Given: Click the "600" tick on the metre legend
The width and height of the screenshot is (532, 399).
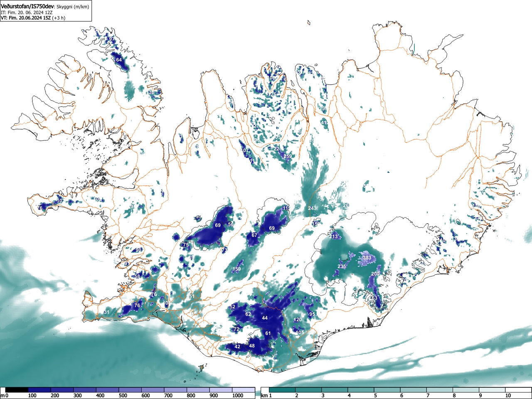Looking at the screenshot, I should pos(145,396).
